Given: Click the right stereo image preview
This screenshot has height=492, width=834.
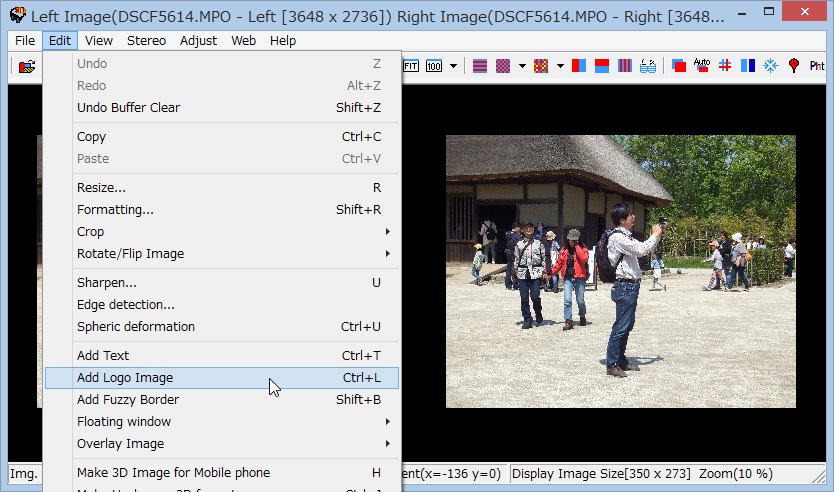Looking at the screenshot, I should [621, 271].
